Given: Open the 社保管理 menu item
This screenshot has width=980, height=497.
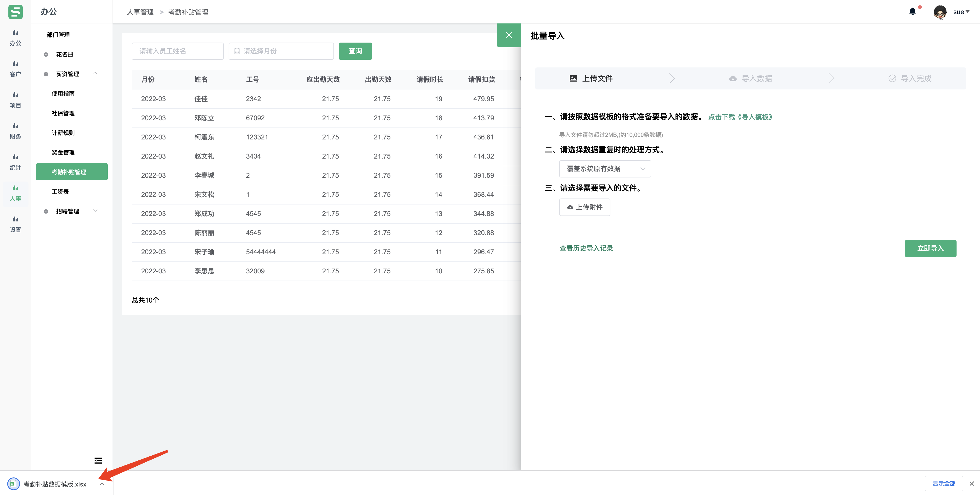Looking at the screenshot, I should [x=63, y=113].
